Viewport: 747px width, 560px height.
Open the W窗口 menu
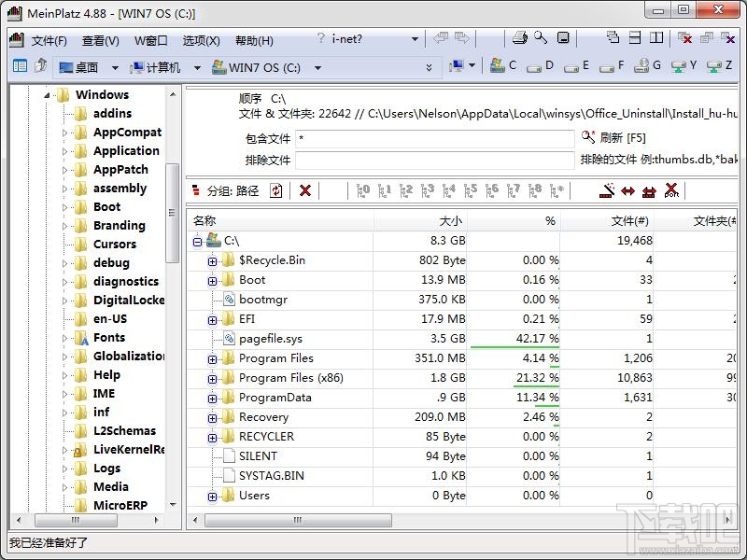coord(150,40)
